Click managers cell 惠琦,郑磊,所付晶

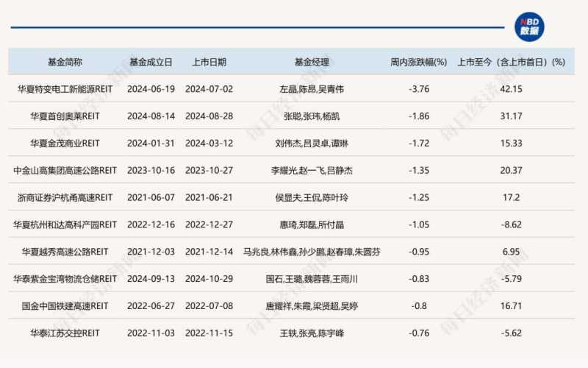pos(312,224)
